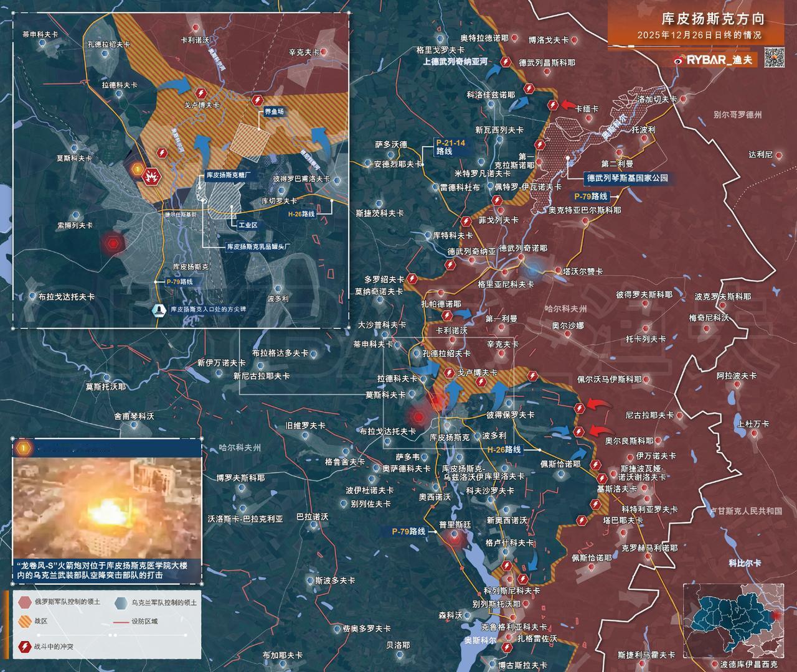Open the 龙卷风-S strike photo thumbnail
This screenshot has width=797, height=672.
107,509
